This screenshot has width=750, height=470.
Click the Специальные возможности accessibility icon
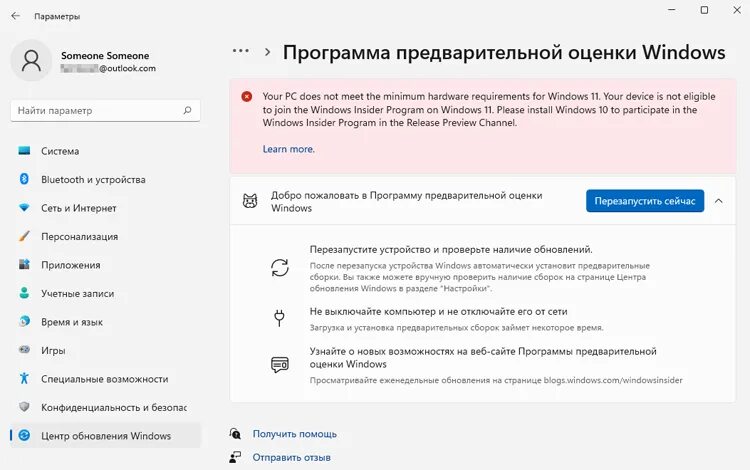[24, 378]
